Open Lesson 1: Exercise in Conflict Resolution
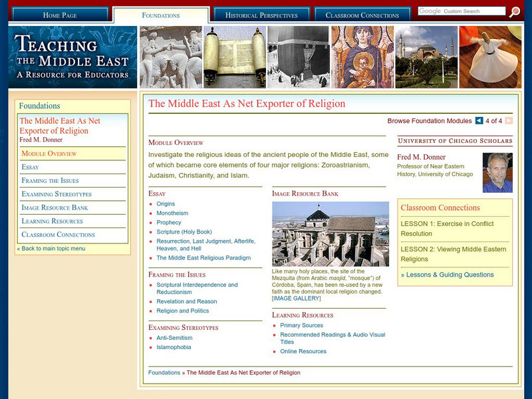 point(447,229)
